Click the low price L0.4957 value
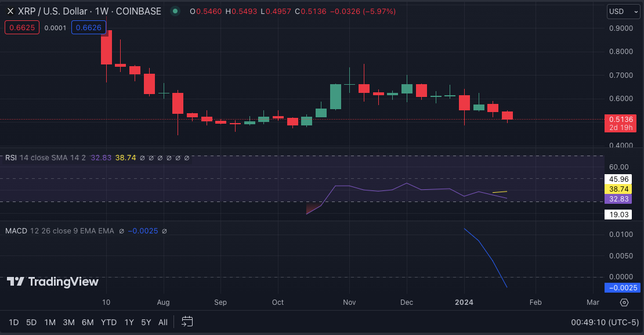Viewport: 644px width, 335px height. point(276,12)
